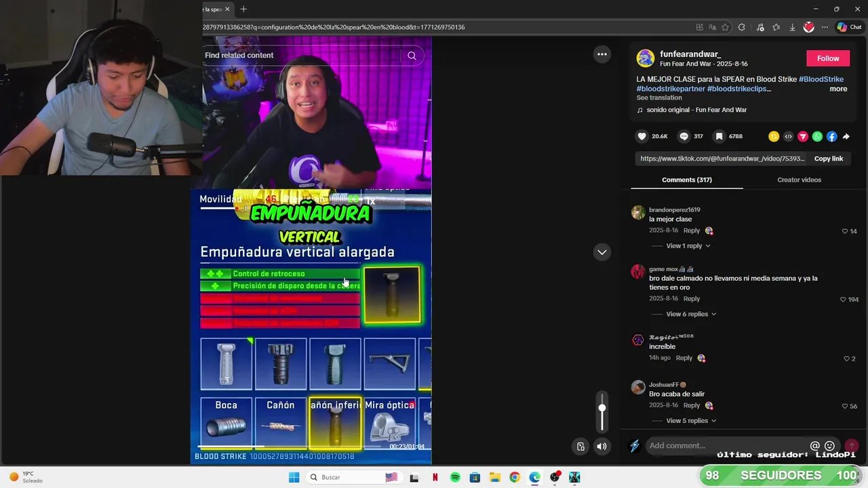Viewport: 868px width, 488px height.
Task: Open the browser extensions puzzle icon
Action: pyautogui.click(x=741, y=27)
